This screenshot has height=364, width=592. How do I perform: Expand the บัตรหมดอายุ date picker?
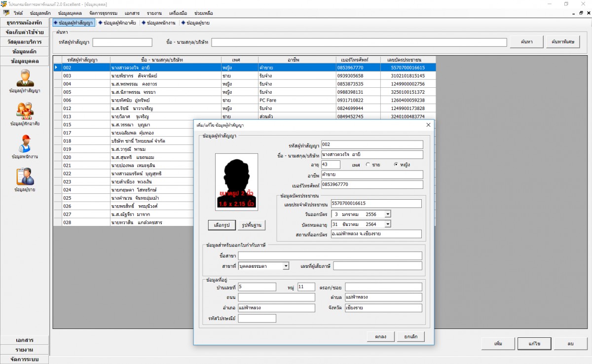pyautogui.click(x=387, y=224)
